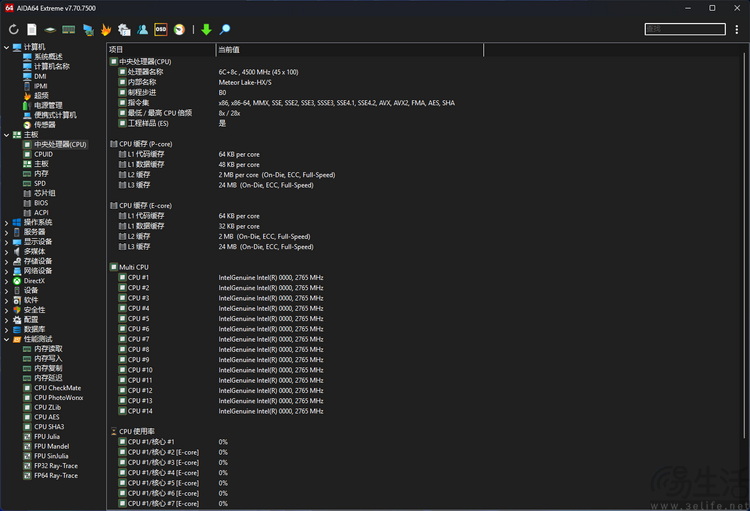Viewport: 750px width, 511px height.
Task: Open FP64 Ray-Trace benchmark
Action: [x=55, y=476]
